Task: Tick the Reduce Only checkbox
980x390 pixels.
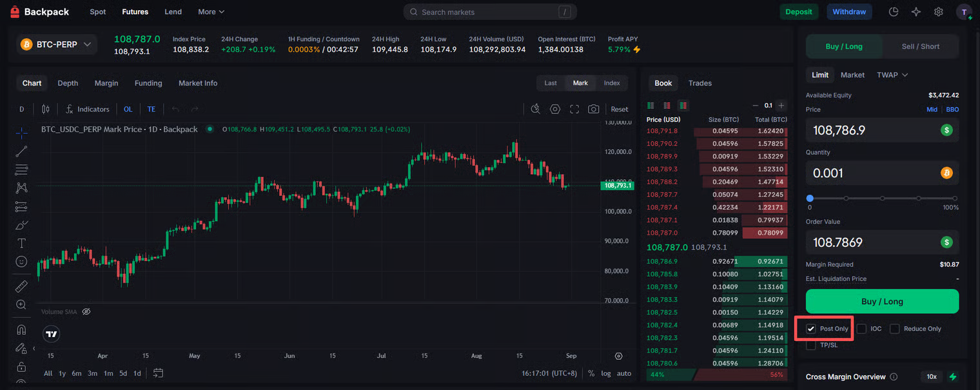Action: pyautogui.click(x=894, y=329)
